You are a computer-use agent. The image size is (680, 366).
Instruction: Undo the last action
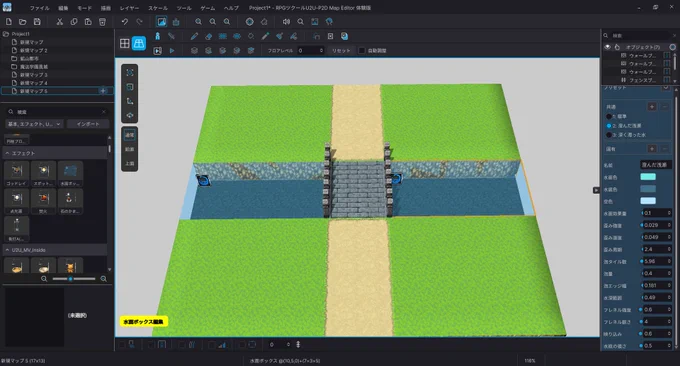click(x=125, y=21)
